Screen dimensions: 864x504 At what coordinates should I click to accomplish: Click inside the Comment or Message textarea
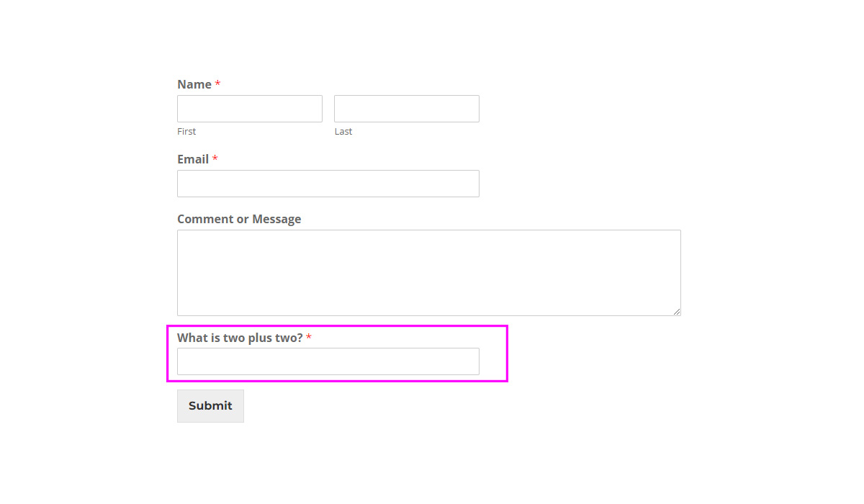click(x=429, y=273)
